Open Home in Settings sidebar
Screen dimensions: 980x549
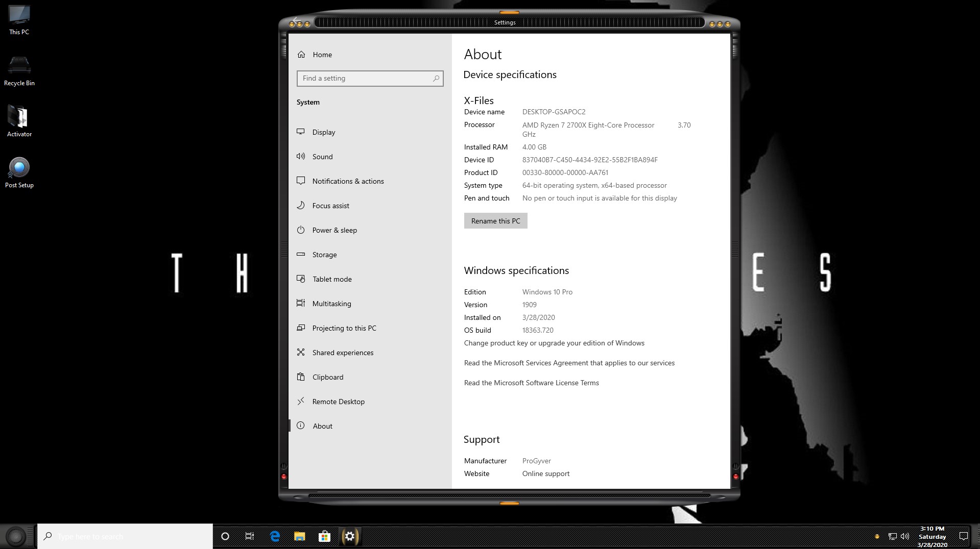pyautogui.click(x=370, y=55)
